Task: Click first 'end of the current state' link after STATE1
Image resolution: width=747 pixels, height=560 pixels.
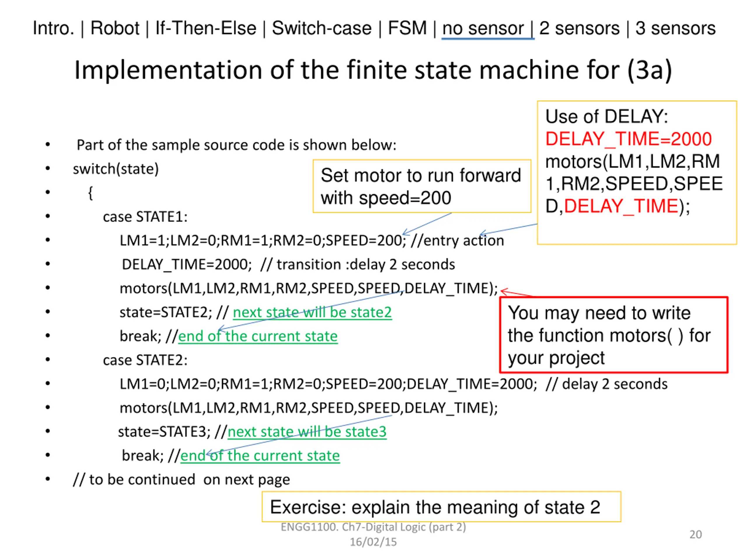Action: click(x=258, y=336)
